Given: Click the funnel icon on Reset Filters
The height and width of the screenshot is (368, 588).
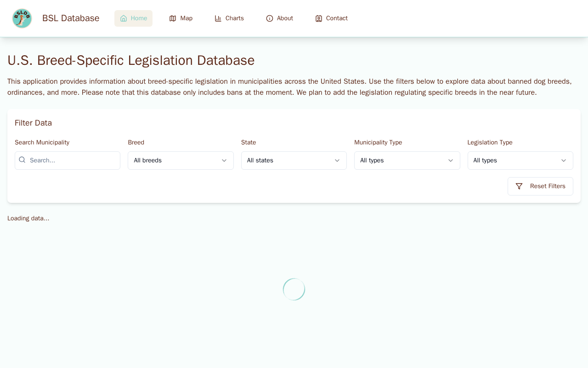Looking at the screenshot, I should [x=519, y=186].
